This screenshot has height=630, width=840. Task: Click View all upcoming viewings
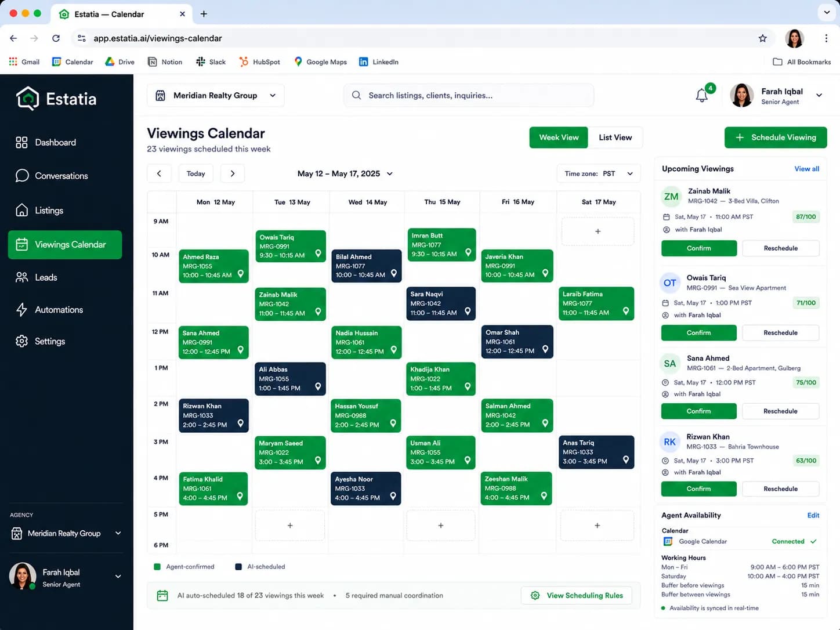[807, 169]
